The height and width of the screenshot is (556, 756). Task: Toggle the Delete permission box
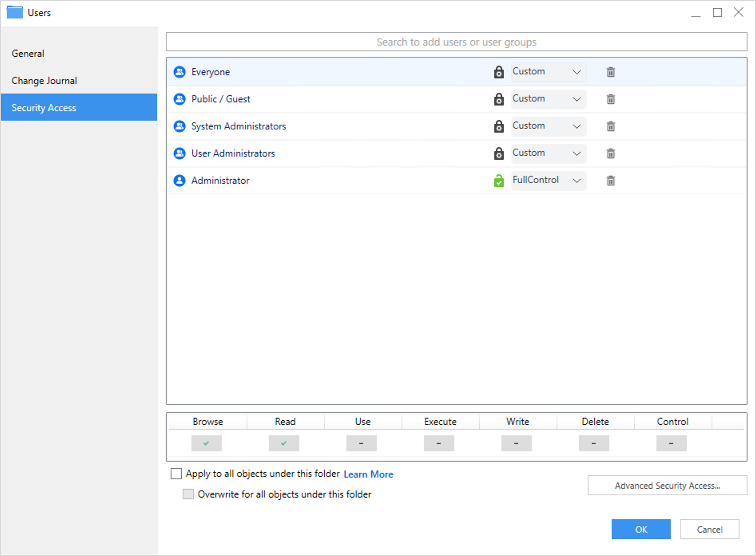coord(594,443)
